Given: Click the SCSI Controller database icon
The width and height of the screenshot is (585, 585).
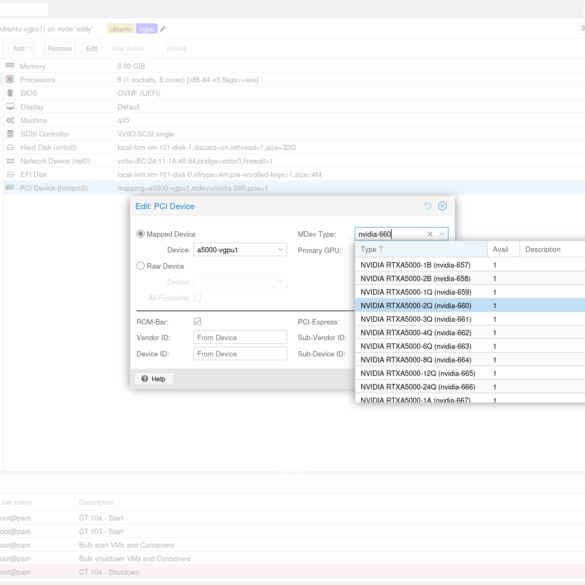Looking at the screenshot, I should tap(10, 134).
